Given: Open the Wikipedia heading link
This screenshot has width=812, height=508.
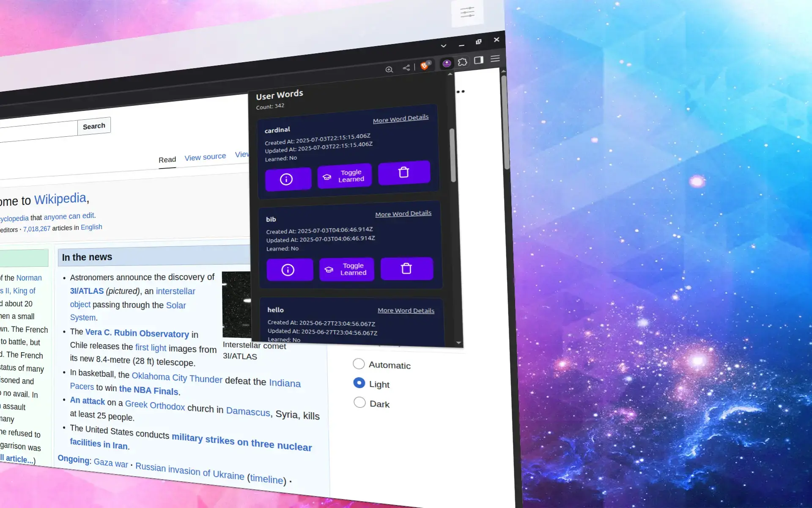Looking at the screenshot, I should pyautogui.click(x=60, y=199).
